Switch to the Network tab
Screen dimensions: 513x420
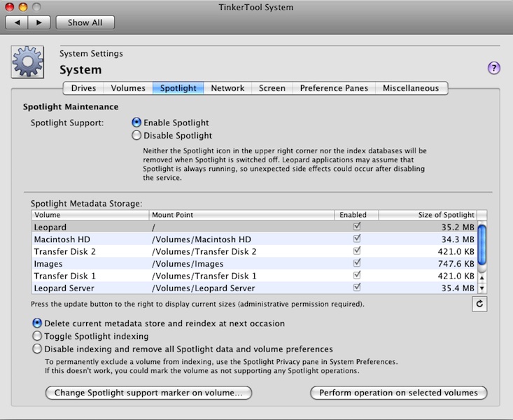(227, 88)
